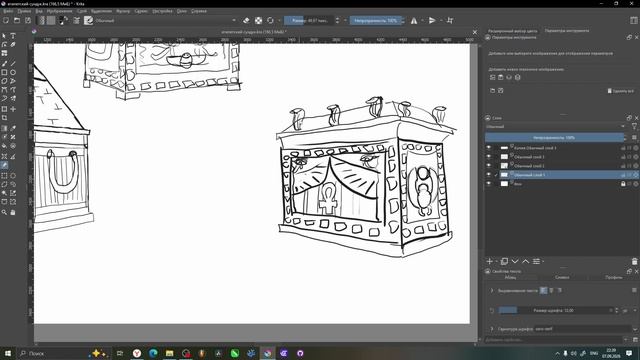Viewport: 640px width, 360px height.
Task: Switch to the Символ tab
Action: click(562, 278)
